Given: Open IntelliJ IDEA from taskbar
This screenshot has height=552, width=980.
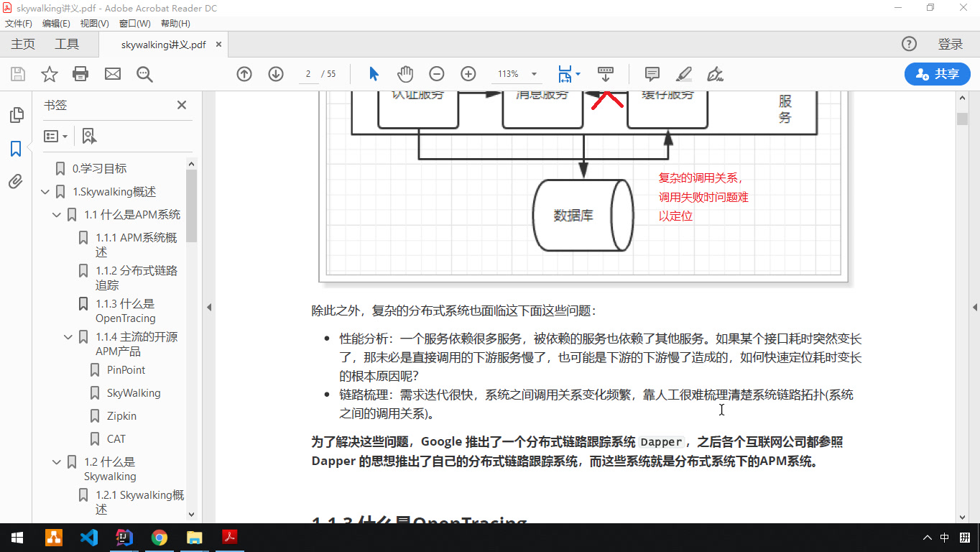Looking at the screenshot, I should point(124,538).
